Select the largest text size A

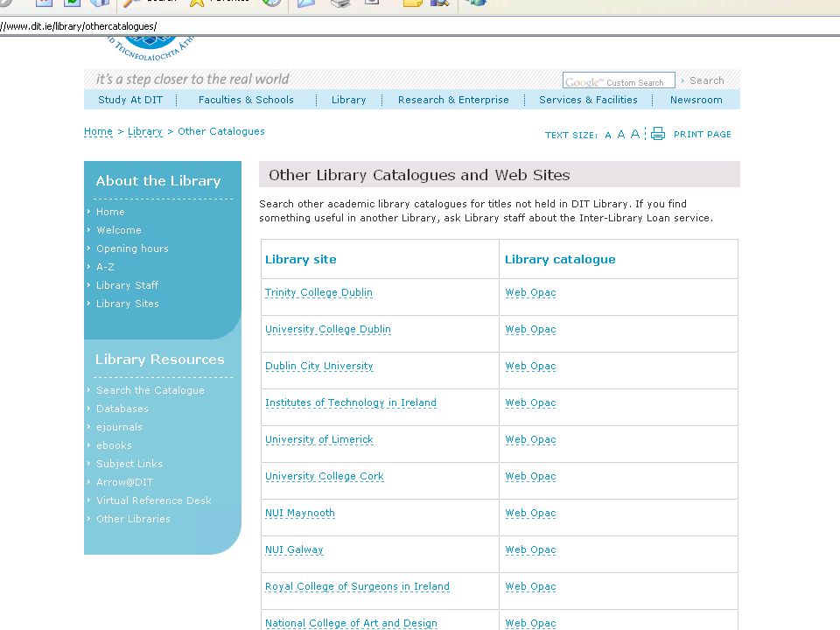click(x=635, y=134)
